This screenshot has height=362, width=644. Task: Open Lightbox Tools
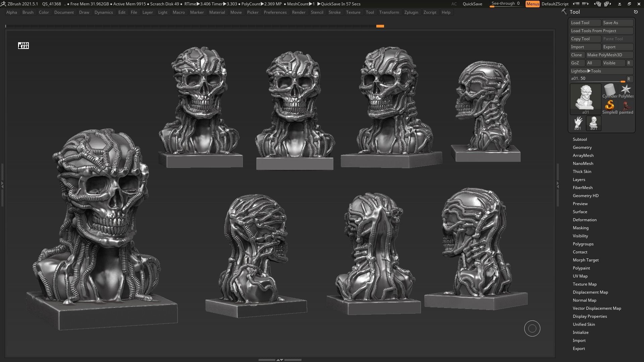point(601,71)
